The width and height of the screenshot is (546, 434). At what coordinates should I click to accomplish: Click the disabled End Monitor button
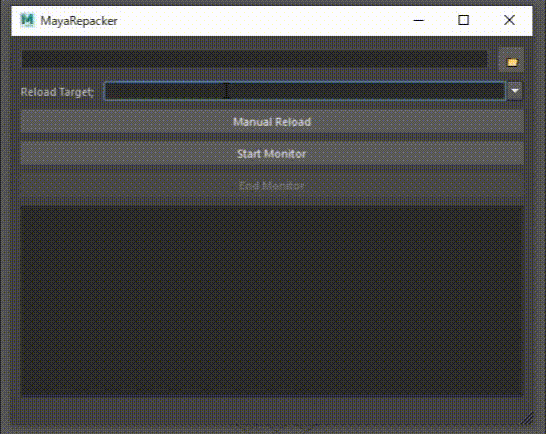pyautogui.click(x=272, y=186)
